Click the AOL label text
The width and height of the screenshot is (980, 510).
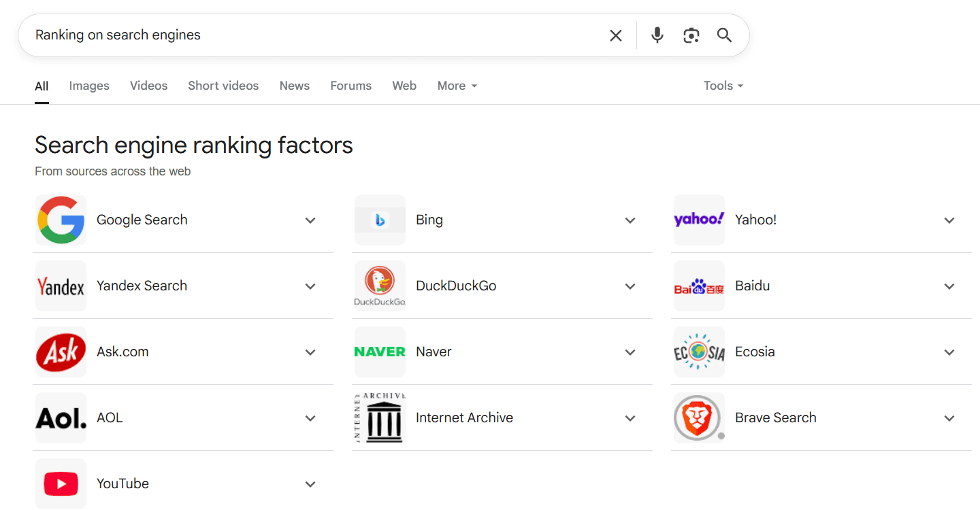point(110,418)
